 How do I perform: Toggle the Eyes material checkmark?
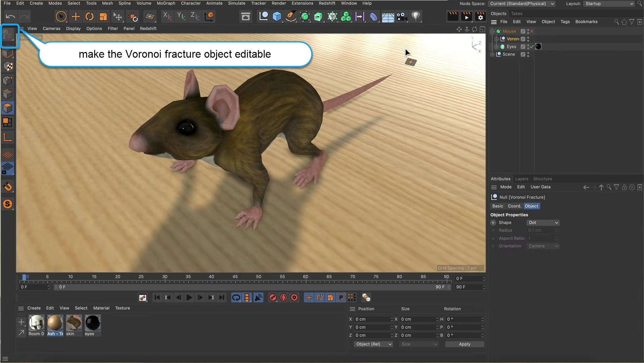click(x=532, y=47)
